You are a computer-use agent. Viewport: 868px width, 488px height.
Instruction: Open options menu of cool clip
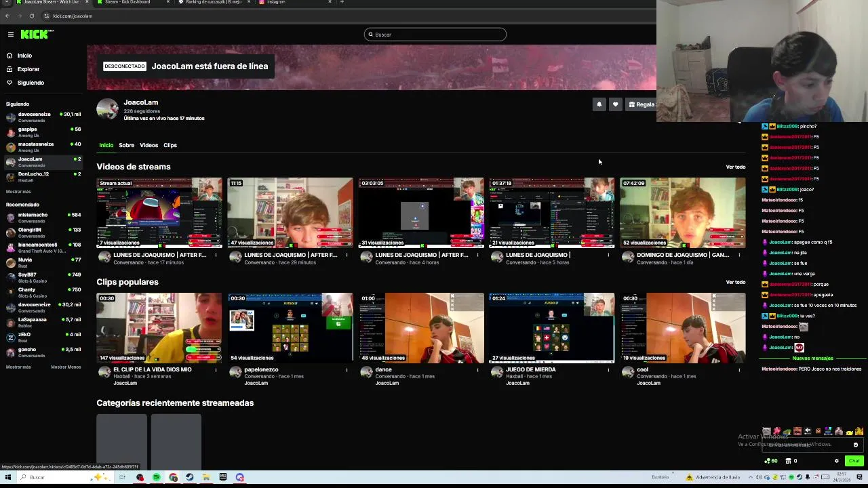739,370
